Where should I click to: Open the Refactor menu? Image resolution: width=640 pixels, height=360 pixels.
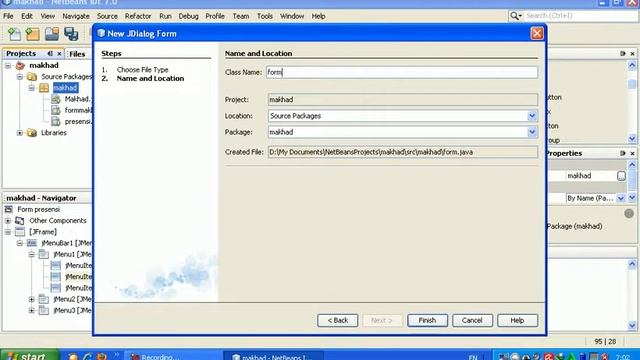[x=138, y=16]
